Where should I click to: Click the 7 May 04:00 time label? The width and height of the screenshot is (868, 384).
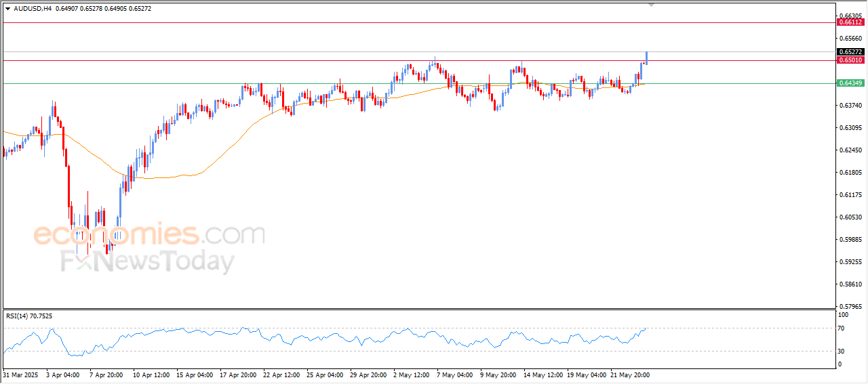click(454, 374)
